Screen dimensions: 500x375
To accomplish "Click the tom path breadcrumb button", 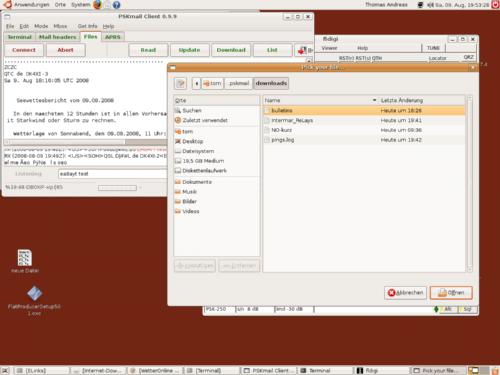I will 212,83.
